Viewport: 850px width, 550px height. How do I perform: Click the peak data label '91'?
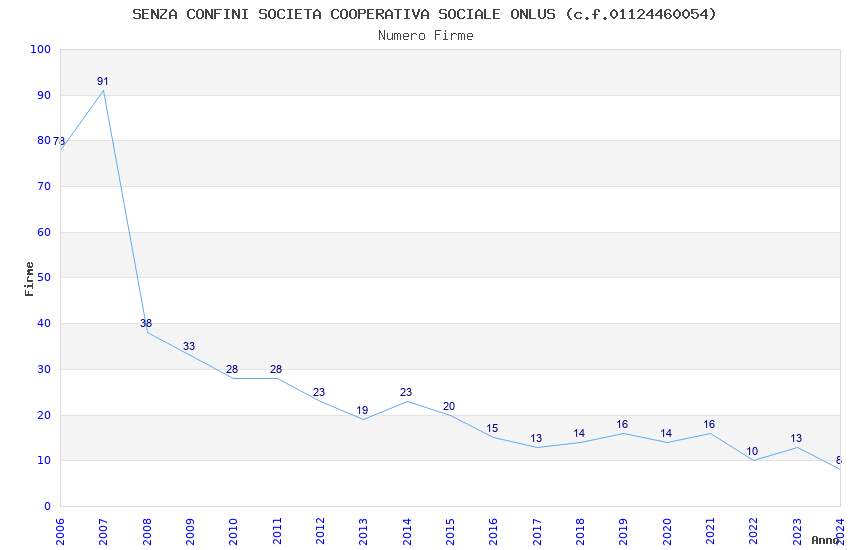(102, 81)
